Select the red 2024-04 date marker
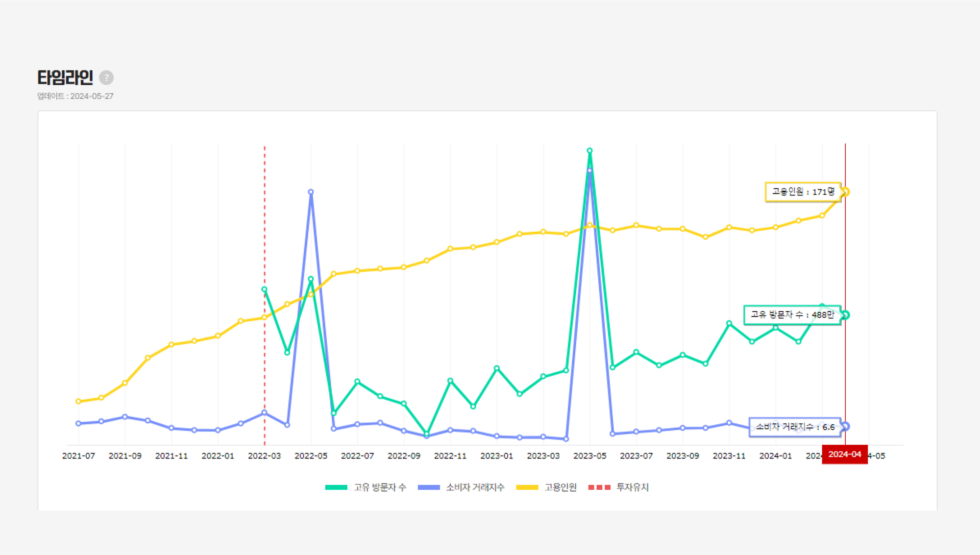The image size is (980, 555). click(x=845, y=454)
